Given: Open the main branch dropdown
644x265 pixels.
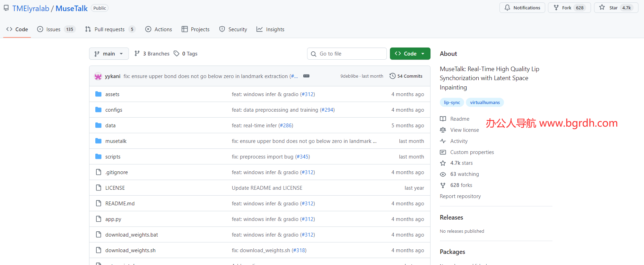Looking at the screenshot, I should click(x=109, y=54).
